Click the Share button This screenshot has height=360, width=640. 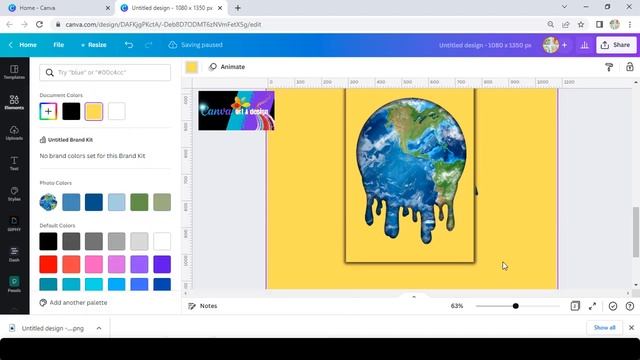616,45
